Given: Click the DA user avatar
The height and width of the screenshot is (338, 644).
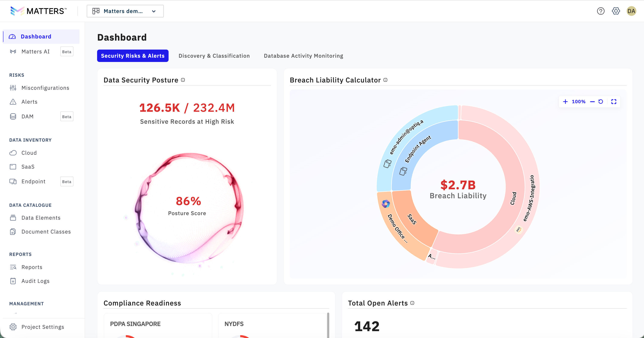Looking at the screenshot, I should (631, 11).
